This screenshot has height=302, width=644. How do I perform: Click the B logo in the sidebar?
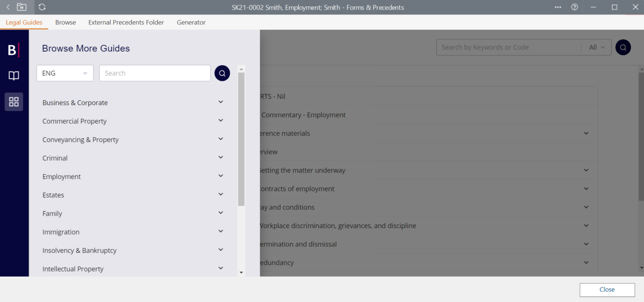tap(13, 50)
